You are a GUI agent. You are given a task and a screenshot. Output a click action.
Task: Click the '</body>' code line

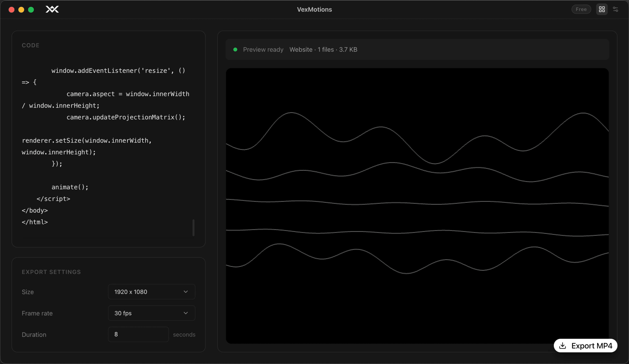click(35, 210)
